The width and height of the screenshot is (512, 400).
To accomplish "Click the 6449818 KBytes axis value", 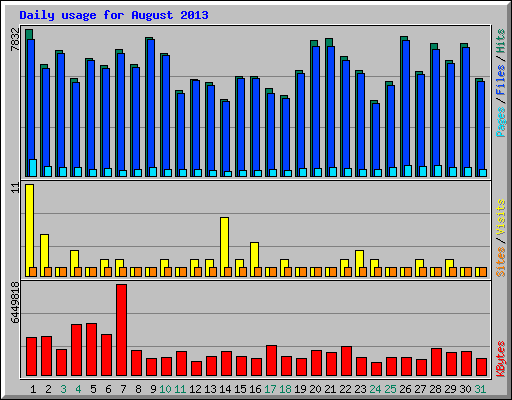I will [15, 302].
